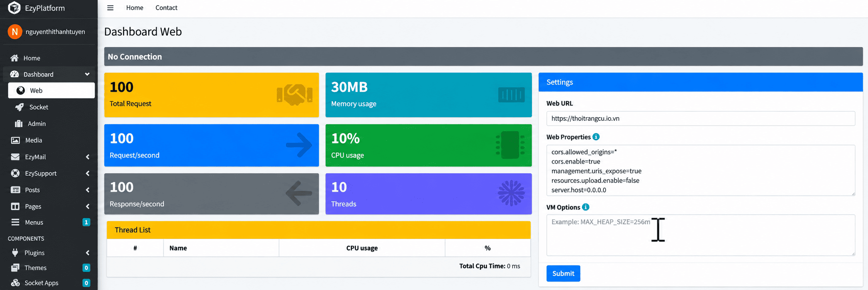Image resolution: width=868 pixels, height=290 pixels.
Task: Expand the Plugins submenu arrow
Action: pos(87,253)
